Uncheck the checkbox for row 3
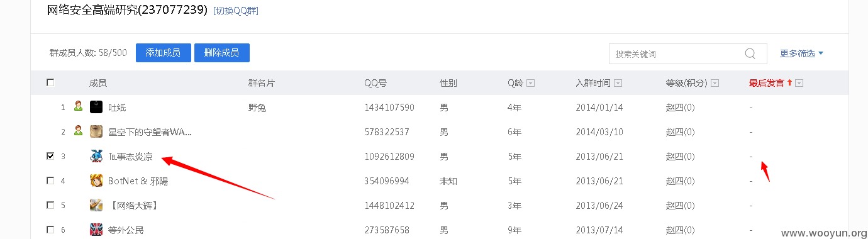Viewport: 868px width, 239px height. [50, 156]
